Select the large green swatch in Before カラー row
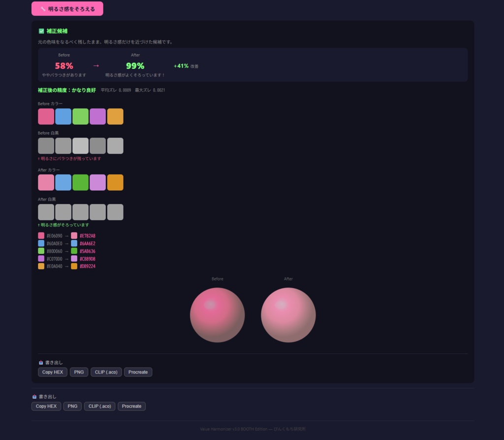This screenshot has width=504, height=440. click(x=80, y=116)
